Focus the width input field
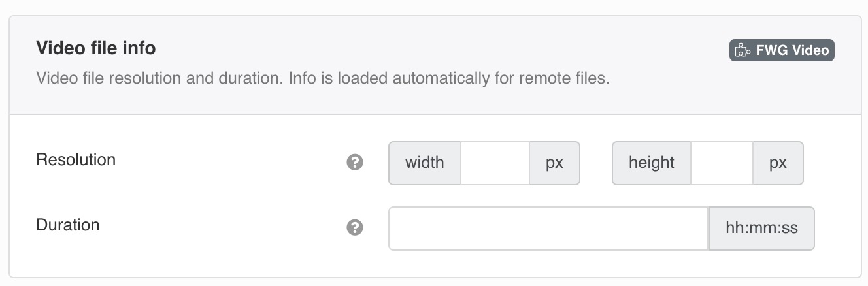Viewport: 868px width, 286px height. coord(495,163)
